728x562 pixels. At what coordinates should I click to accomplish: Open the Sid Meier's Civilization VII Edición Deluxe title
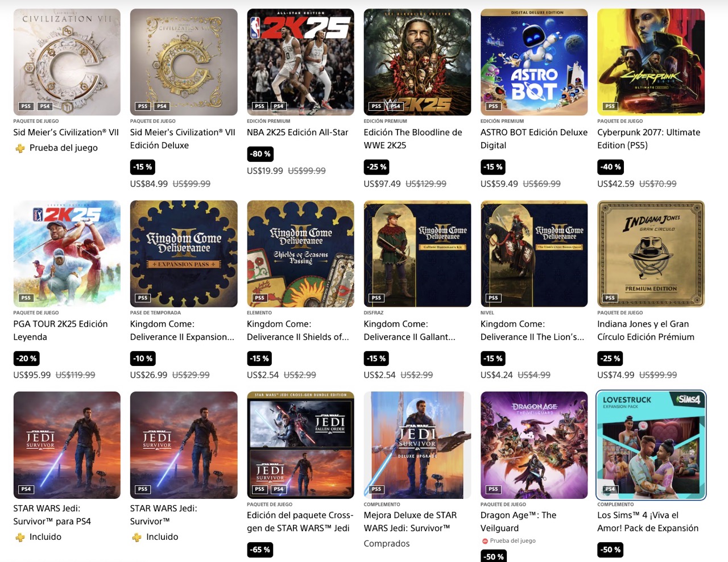point(183,139)
